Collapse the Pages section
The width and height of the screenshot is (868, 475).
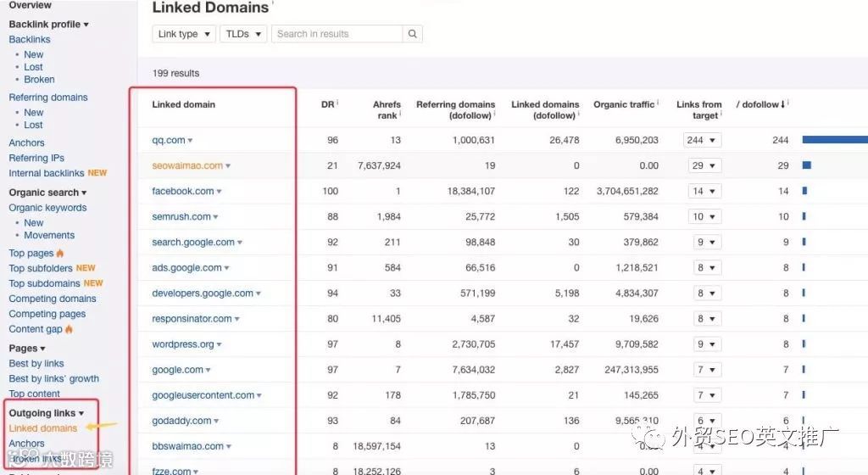coord(42,349)
